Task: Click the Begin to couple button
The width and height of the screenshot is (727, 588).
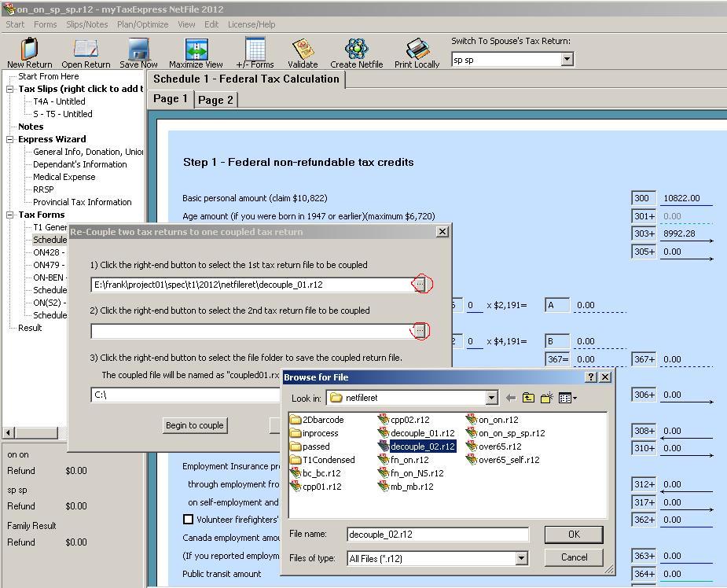Action: tap(195, 425)
